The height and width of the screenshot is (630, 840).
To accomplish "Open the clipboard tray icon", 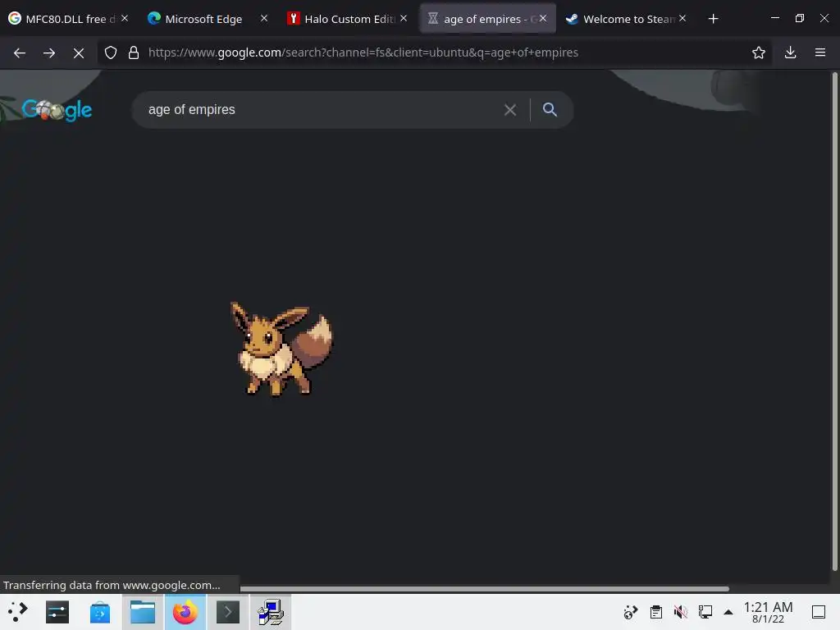I will point(655,612).
